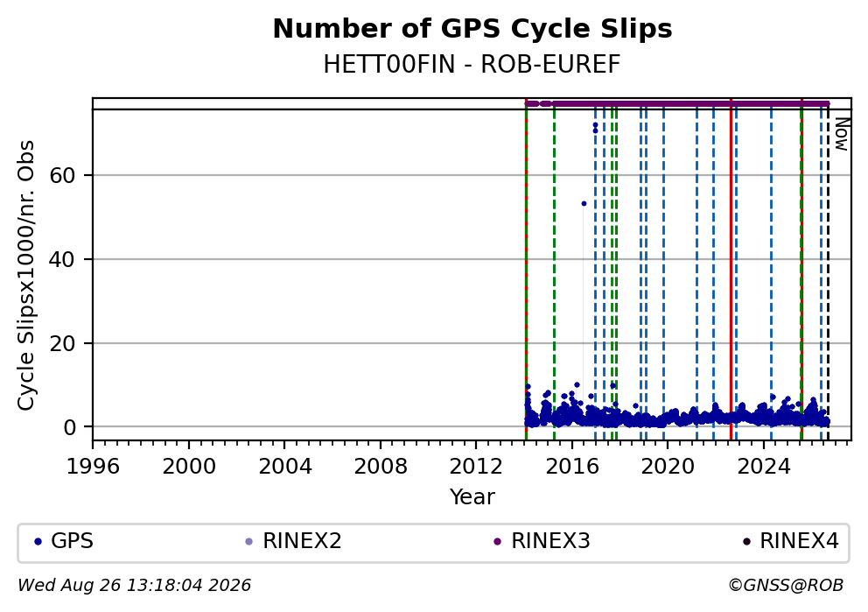Click the purple RINEX3 legend marker dot
The image size is (868, 612).
tap(497, 542)
